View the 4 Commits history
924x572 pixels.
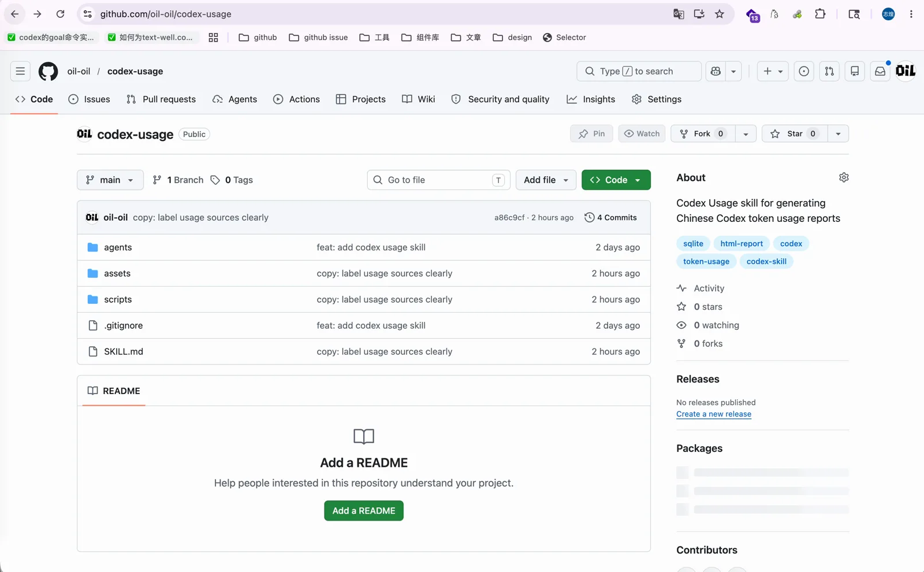(610, 217)
